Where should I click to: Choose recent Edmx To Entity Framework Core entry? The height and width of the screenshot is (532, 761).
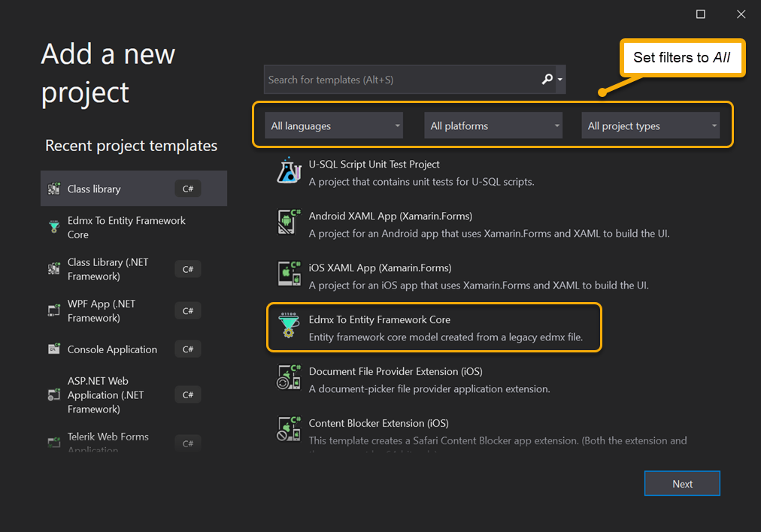coord(134,228)
